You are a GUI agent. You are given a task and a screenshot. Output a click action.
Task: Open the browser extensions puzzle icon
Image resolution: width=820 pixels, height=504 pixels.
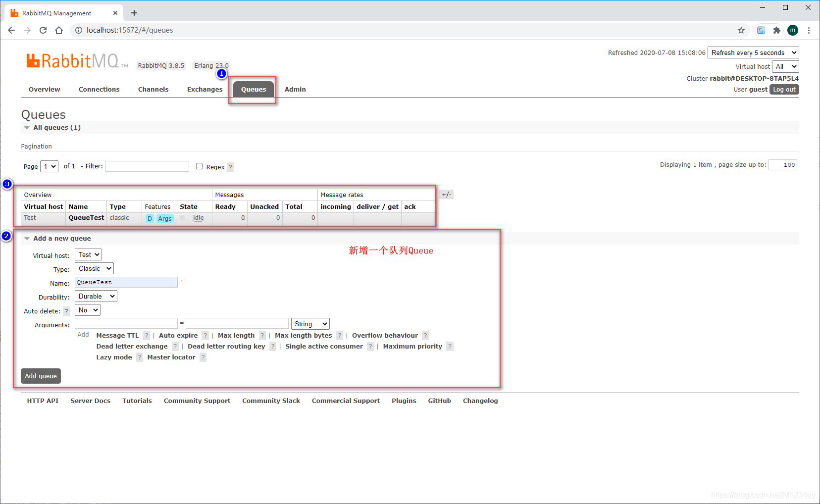(x=777, y=30)
